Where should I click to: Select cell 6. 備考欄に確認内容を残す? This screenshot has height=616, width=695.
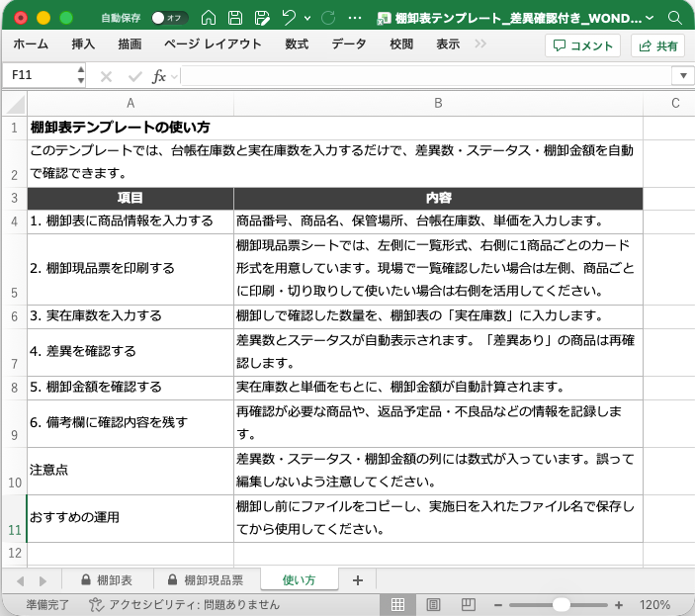[130, 423]
